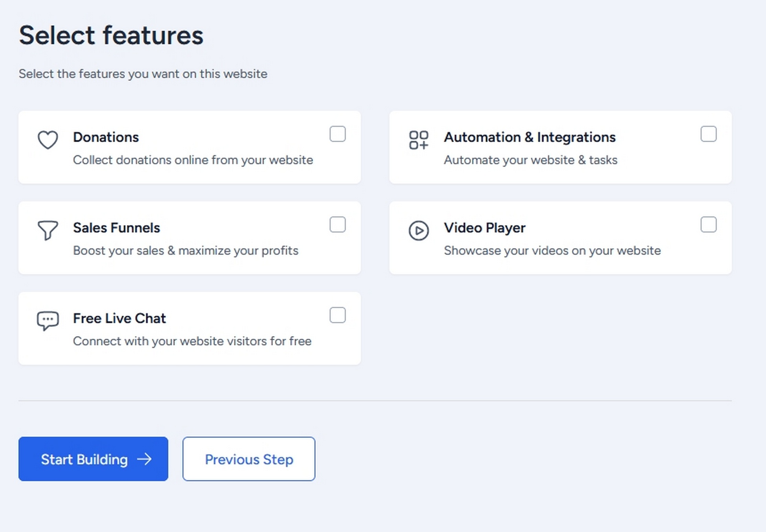
Task: Enable the Sales Funnels checkbox
Action: (x=337, y=225)
